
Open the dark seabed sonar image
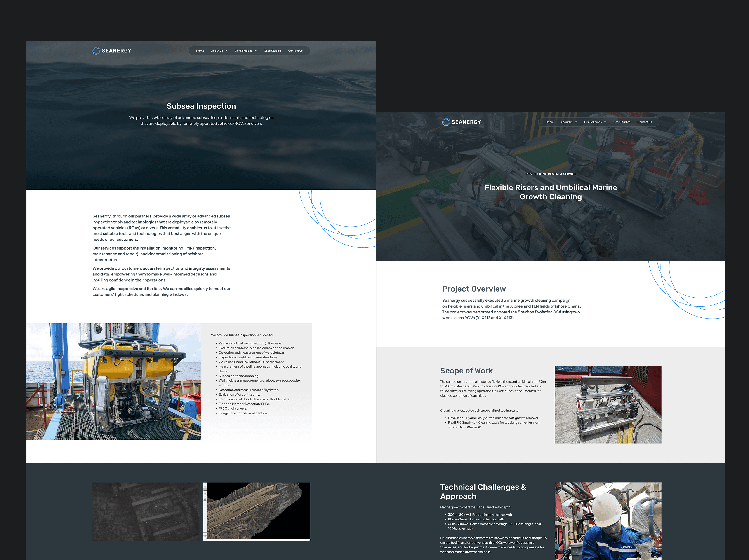pyautogui.click(x=146, y=511)
